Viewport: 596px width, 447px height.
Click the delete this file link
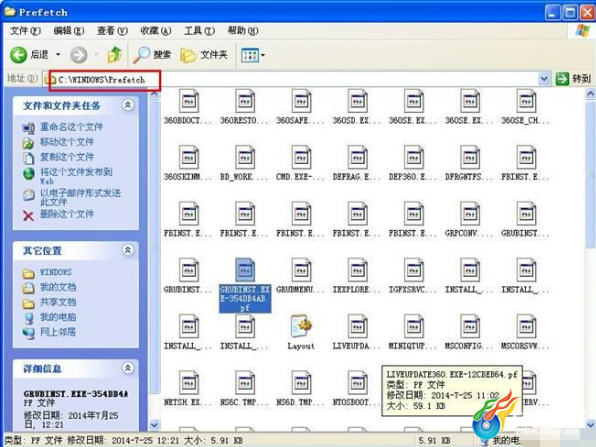click(67, 214)
